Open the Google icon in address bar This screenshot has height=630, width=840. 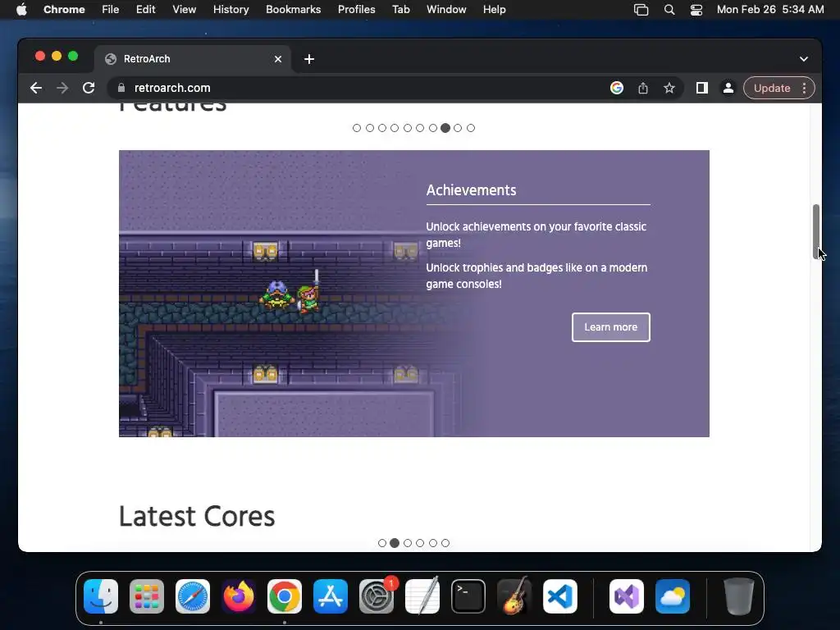tap(617, 88)
